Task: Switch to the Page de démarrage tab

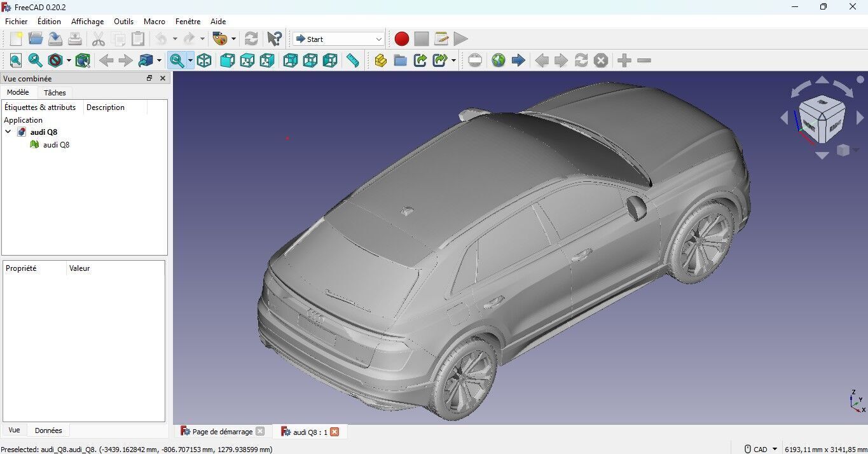Action: pyautogui.click(x=222, y=432)
